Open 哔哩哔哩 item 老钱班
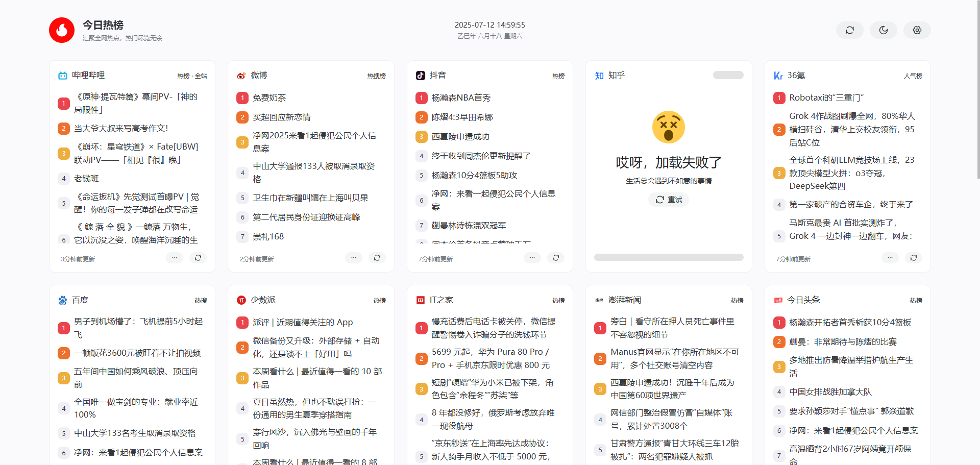The width and height of the screenshot is (980, 465). pos(86,179)
